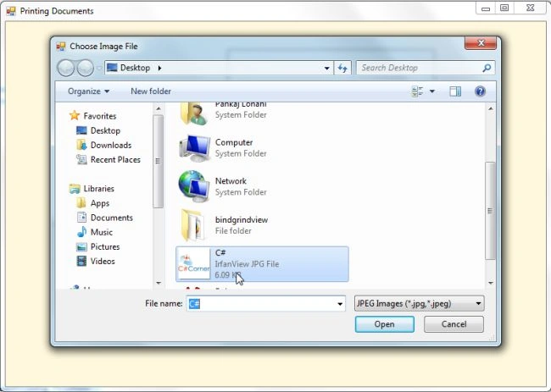
Task: Select the Computer system folder icon
Action: pyautogui.click(x=194, y=148)
